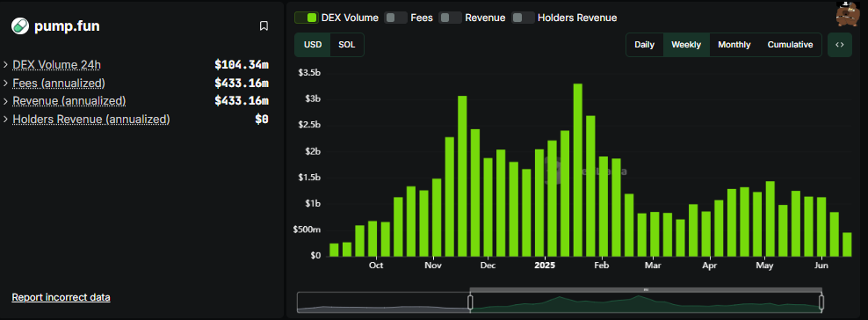Image resolution: width=868 pixels, height=320 pixels.
Task: Toggle the DEX Volume chart series
Action: point(306,18)
